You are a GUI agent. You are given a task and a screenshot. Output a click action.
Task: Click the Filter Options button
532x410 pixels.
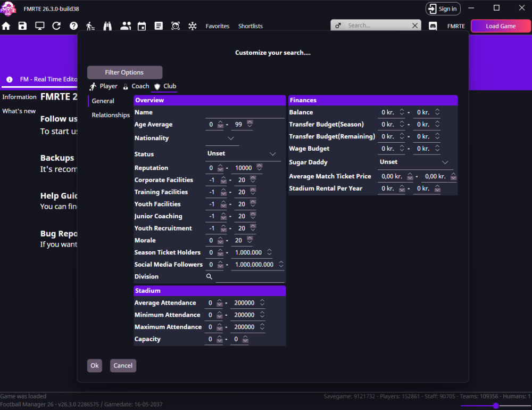(124, 72)
